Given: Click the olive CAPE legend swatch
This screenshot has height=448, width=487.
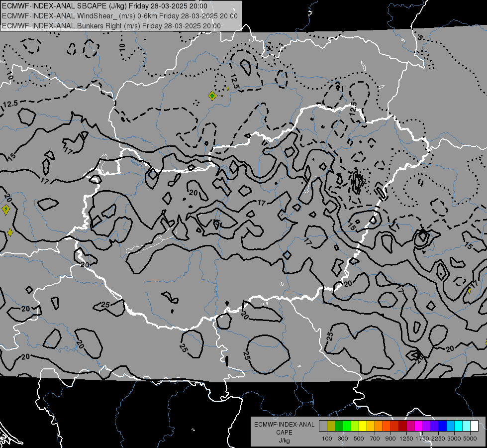Looking at the screenshot, I should (331, 426).
